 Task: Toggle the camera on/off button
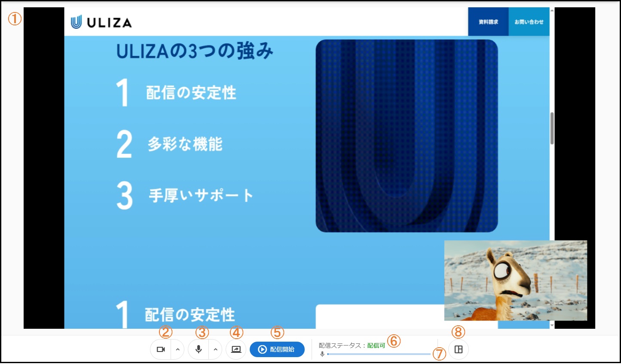[161, 349]
